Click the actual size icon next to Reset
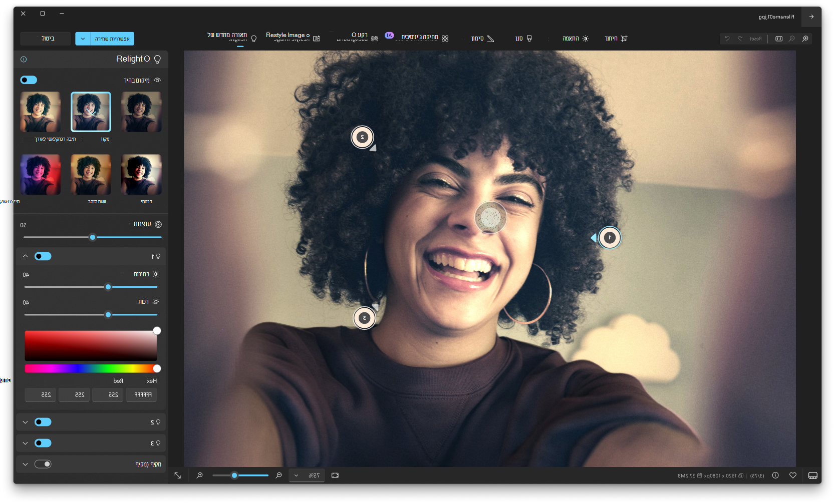The image size is (835, 504). pyautogui.click(x=779, y=39)
